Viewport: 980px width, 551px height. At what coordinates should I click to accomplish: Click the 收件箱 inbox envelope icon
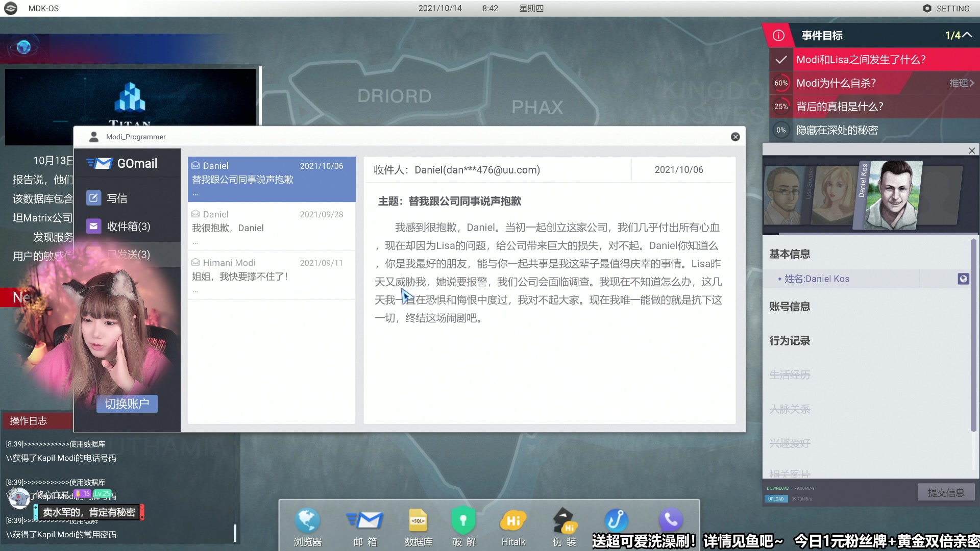93,226
